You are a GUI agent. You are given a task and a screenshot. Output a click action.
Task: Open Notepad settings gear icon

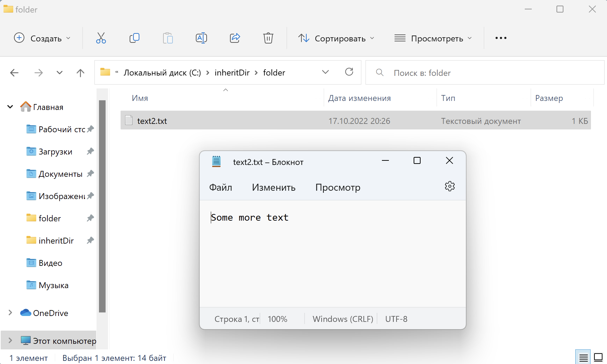coord(450,187)
